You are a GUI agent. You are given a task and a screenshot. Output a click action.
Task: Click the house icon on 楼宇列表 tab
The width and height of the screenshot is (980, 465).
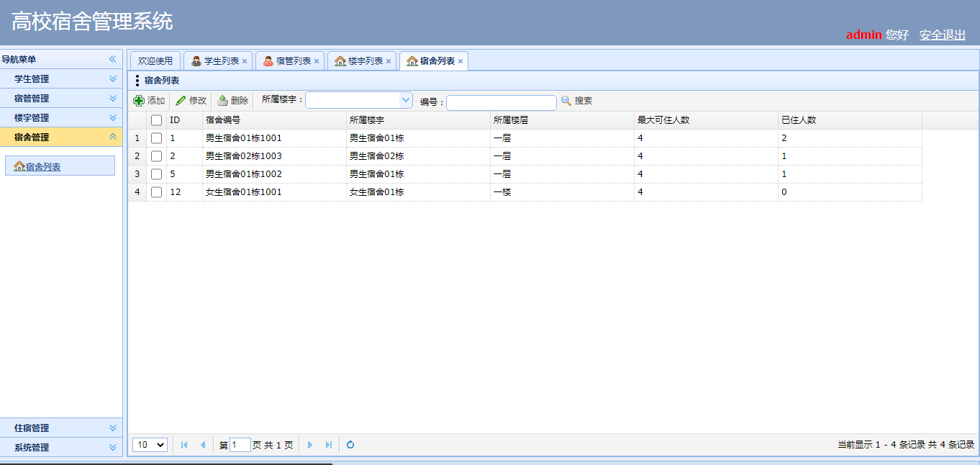pos(340,61)
